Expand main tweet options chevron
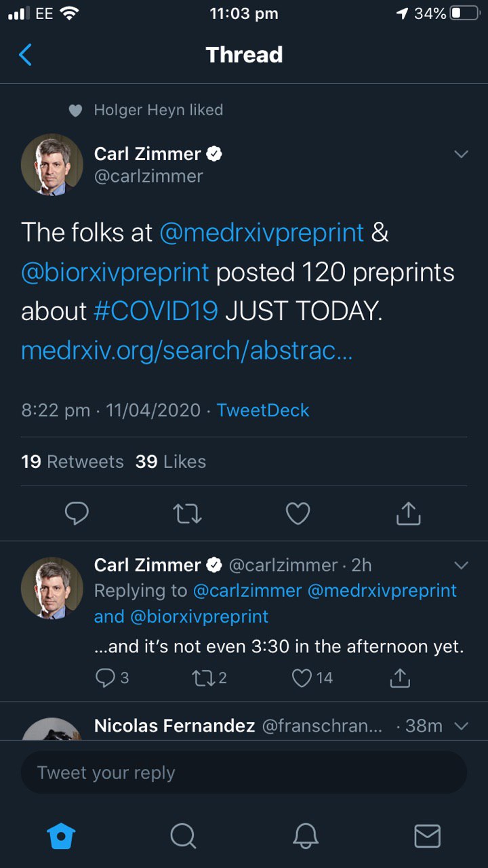The height and width of the screenshot is (868, 488). pyautogui.click(x=461, y=155)
